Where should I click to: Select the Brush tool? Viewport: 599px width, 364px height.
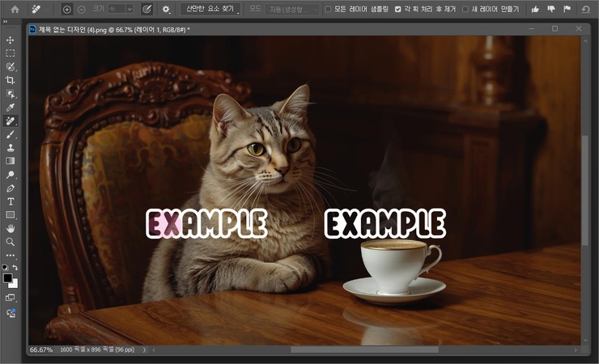(x=11, y=134)
